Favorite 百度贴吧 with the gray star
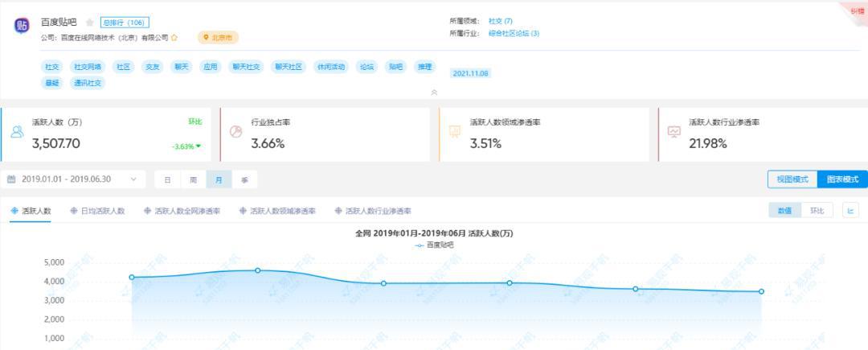The height and width of the screenshot is (350, 868). [x=90, y=23]
